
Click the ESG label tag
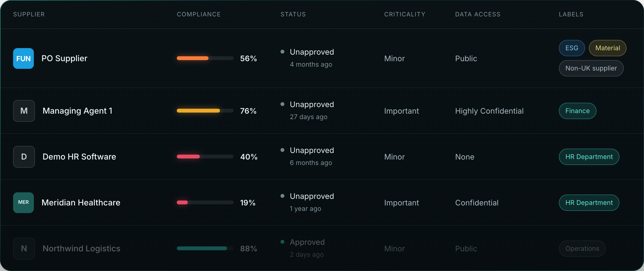pyautogui.click(x=572, y=48)
